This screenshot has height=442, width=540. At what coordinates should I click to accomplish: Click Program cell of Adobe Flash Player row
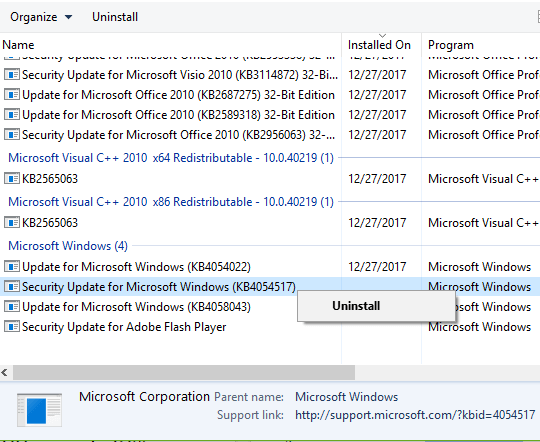(479, 327)
